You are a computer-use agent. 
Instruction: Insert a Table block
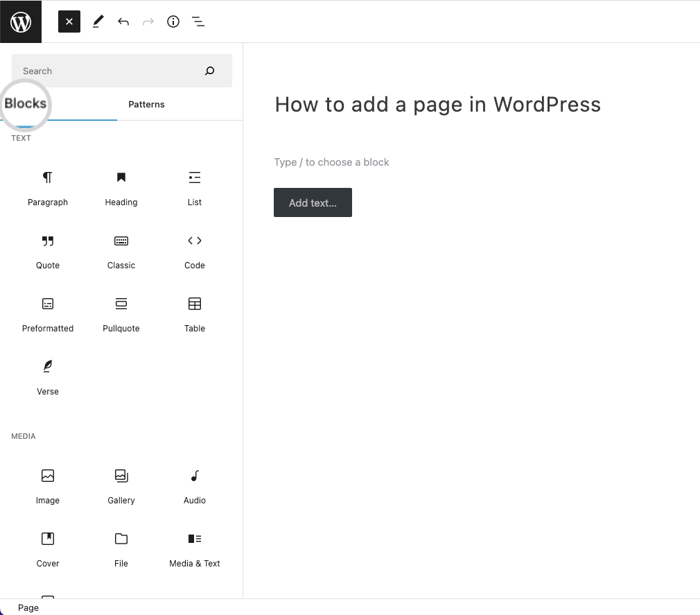(x=195, y=315)
